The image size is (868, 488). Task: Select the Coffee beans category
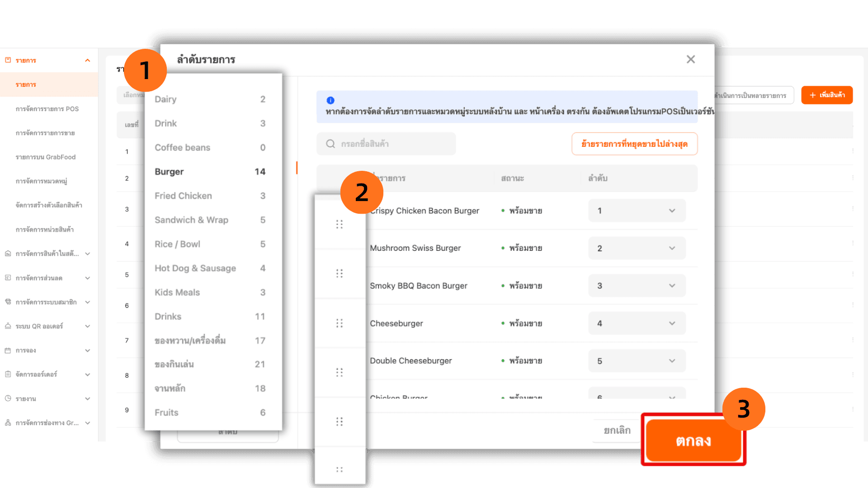tap(210, 148)
